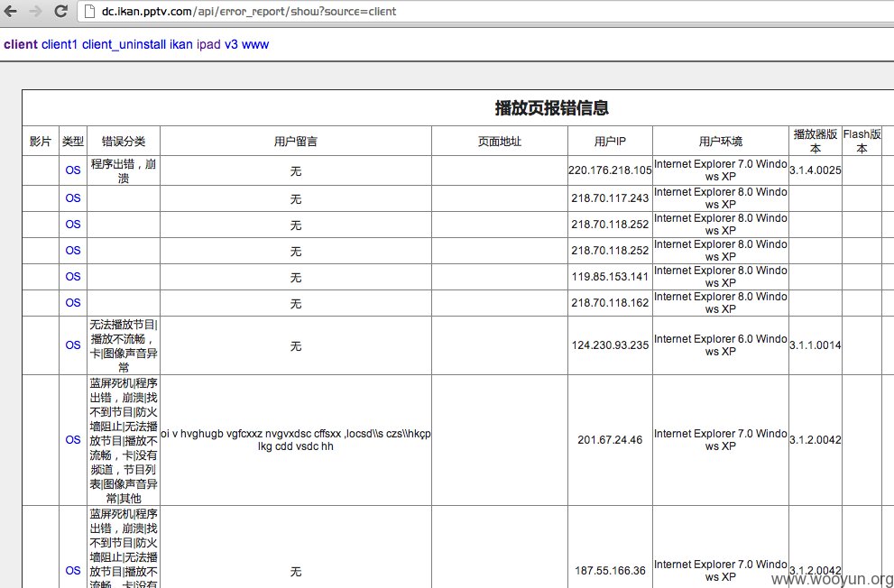This screenshot has width=894, height=588.
Task: Click the 类型 column header
Action: tap(73, 142)
